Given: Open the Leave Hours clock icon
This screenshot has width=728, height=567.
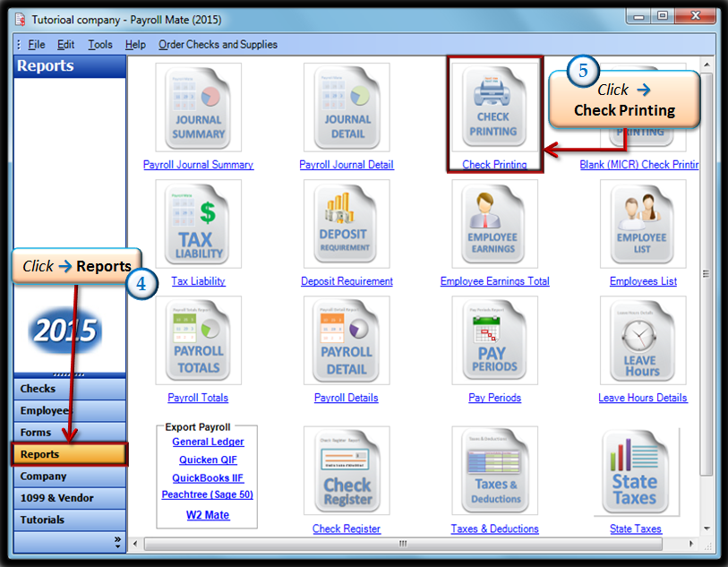Looking at the screenshot, I should (643, 340).
